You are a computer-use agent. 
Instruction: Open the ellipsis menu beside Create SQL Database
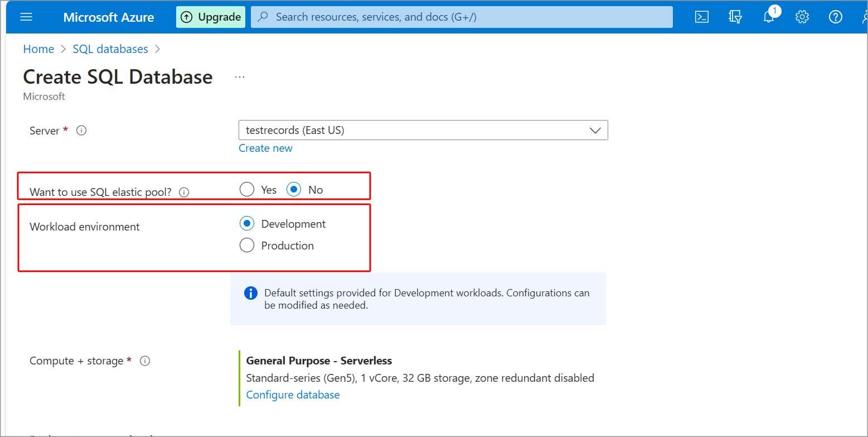(x=240, y=77)
